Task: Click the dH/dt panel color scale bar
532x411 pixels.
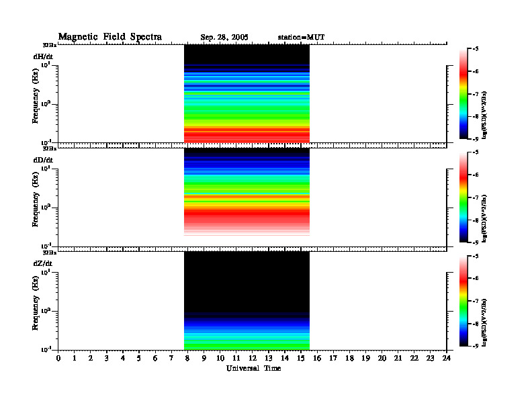Action: click(463, 94)
